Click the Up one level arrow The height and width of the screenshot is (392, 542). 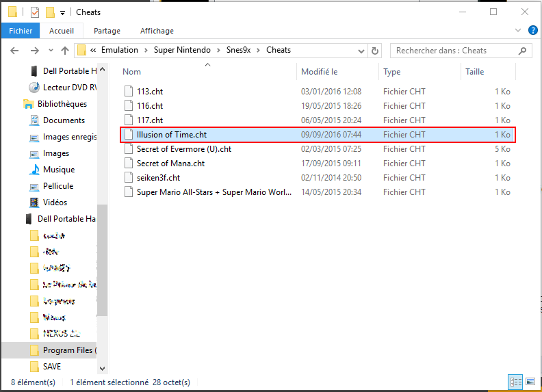click(x=66, y=51)
